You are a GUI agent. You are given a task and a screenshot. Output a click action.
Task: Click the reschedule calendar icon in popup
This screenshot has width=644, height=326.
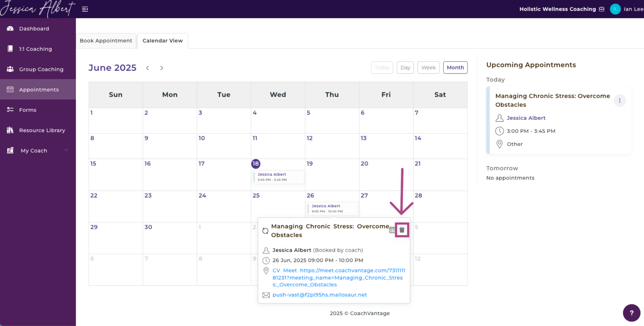[x=392, y=230]
